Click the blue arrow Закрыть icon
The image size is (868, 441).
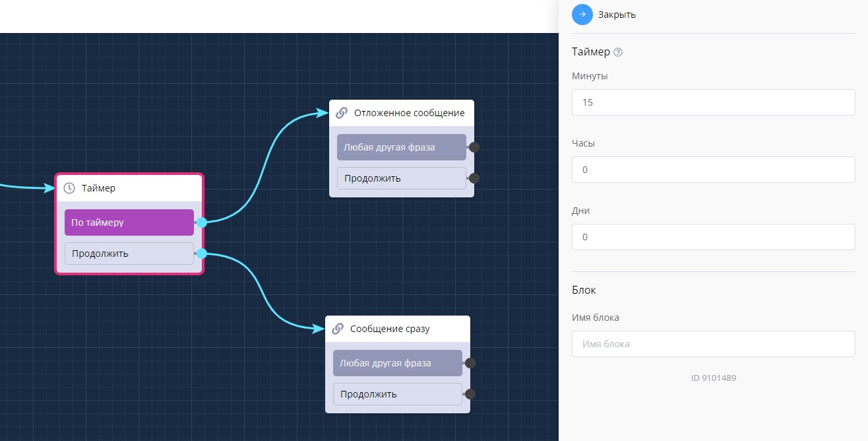click(x=582, y=15)
